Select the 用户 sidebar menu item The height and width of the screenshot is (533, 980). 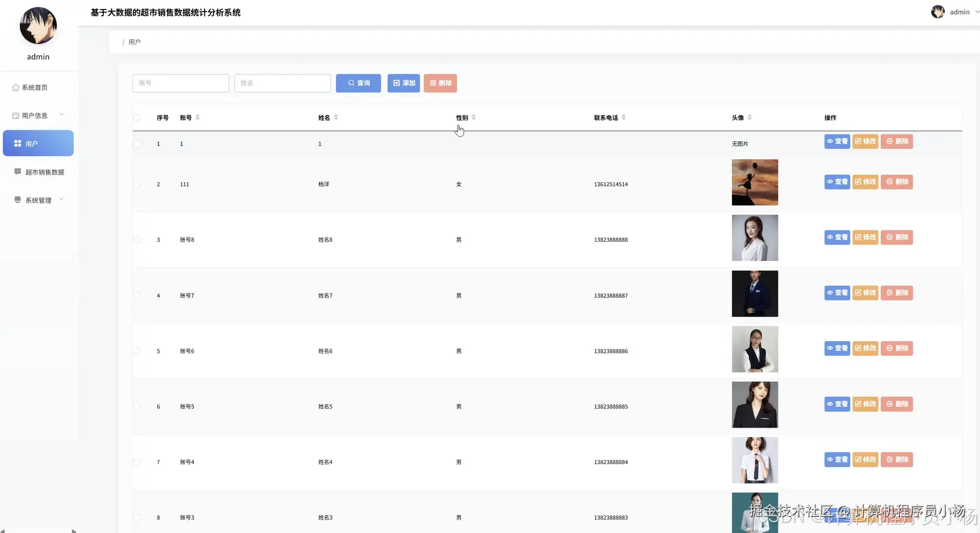(38, 143)
